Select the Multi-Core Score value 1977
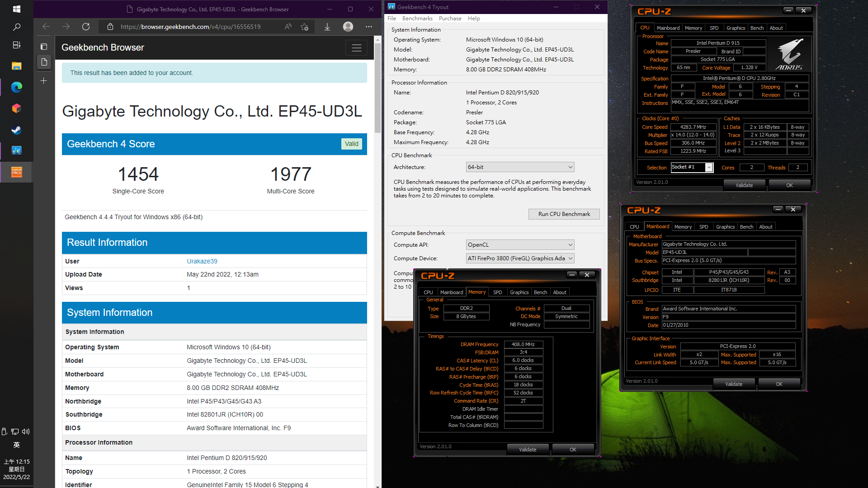 [291, 174]
